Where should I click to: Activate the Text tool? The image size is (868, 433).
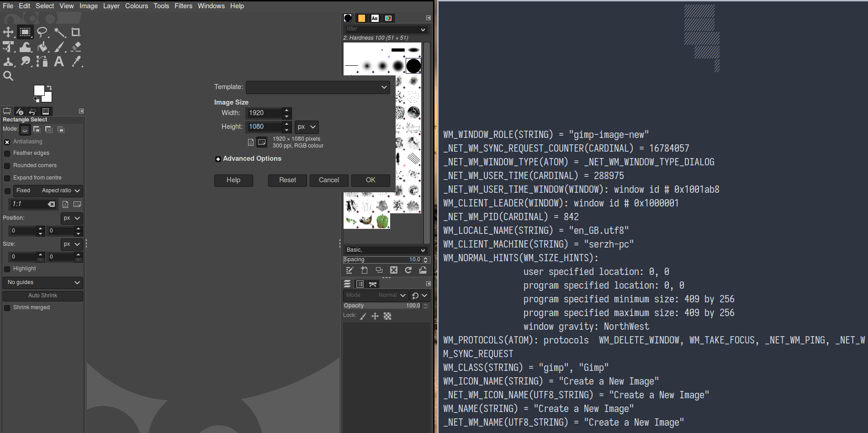(59, 61)
